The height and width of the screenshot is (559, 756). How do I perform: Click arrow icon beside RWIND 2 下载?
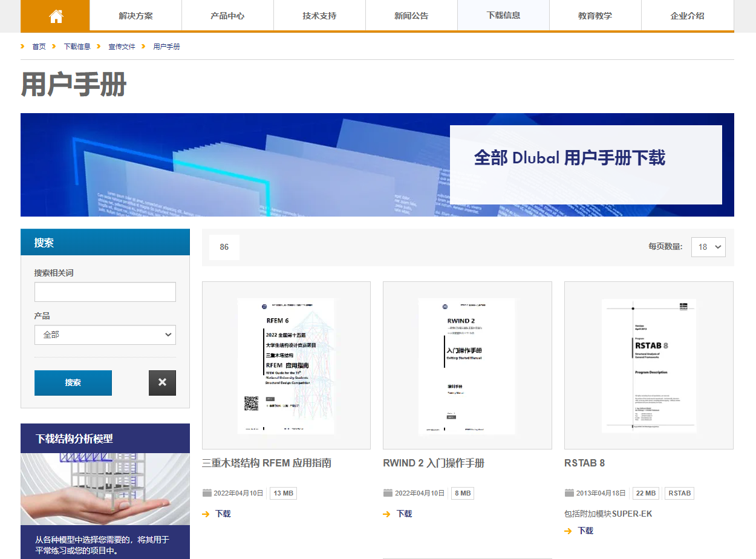point(386,514)
